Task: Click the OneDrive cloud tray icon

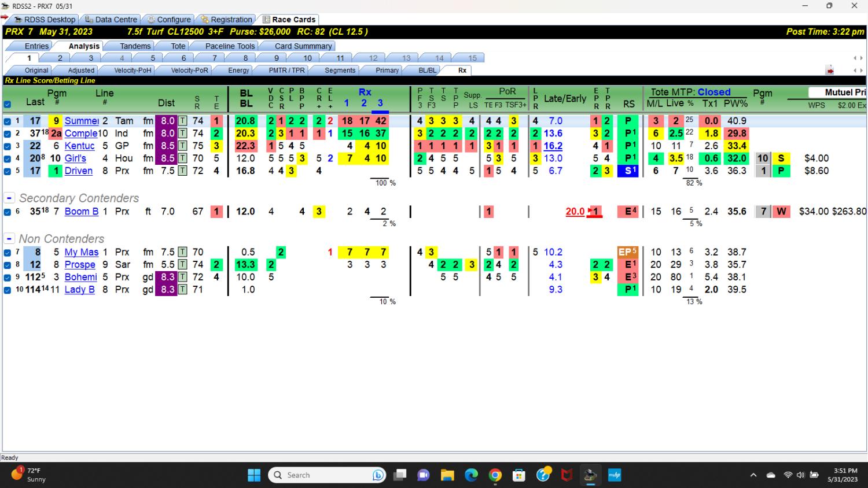Action: pyautogui.click(x=771, y=475)
